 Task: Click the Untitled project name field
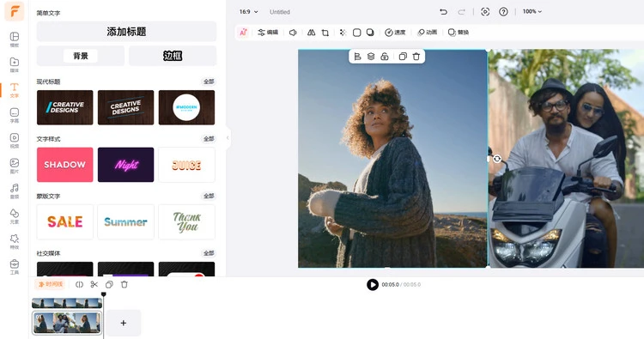tap(280, 12)
